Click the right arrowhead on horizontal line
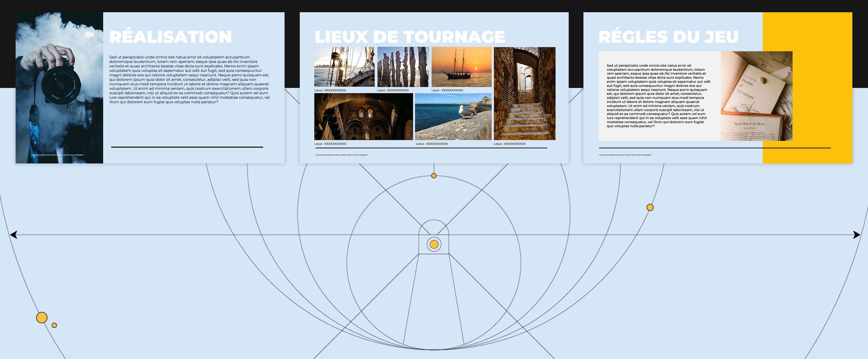 (x=856, y=235)
